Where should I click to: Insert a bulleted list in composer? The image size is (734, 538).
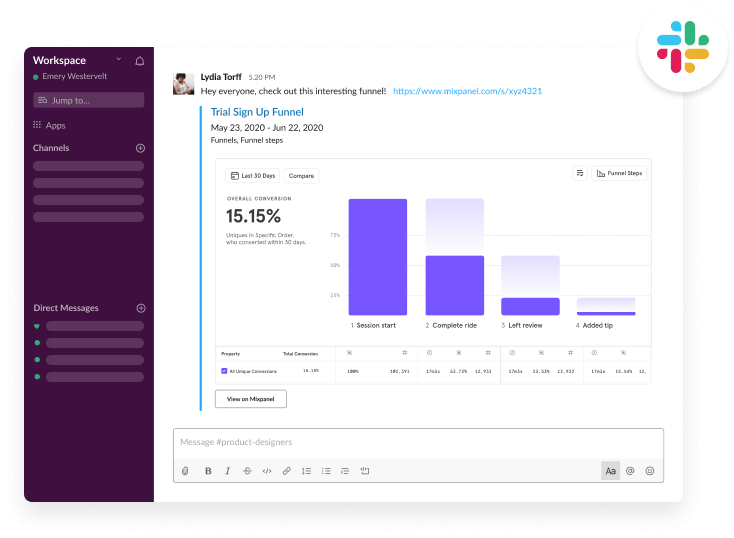pos(326,471)
